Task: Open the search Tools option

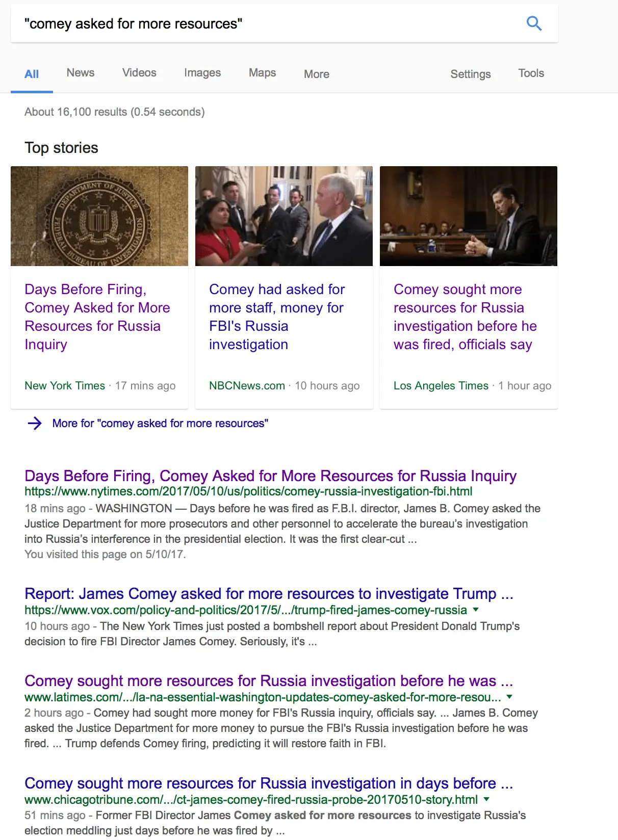Action: pos(531,73)
